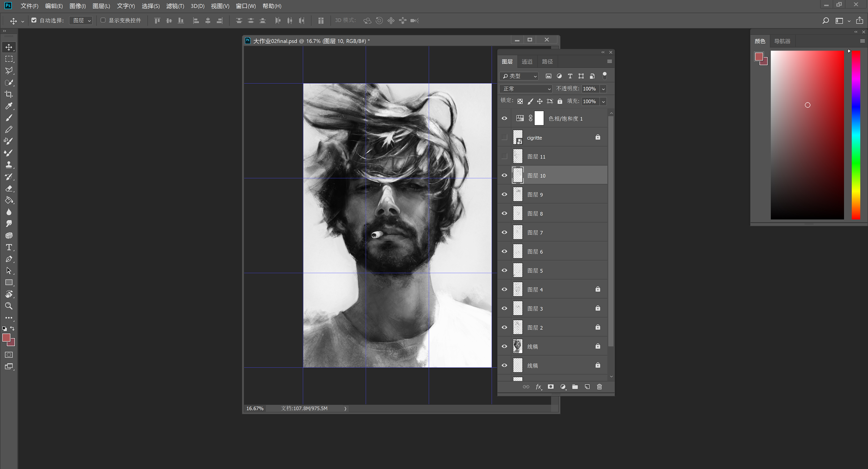Select the Clone Stamp tool
Image resolution: width=868 pixels, height=469 pixels.
point(9,165)
